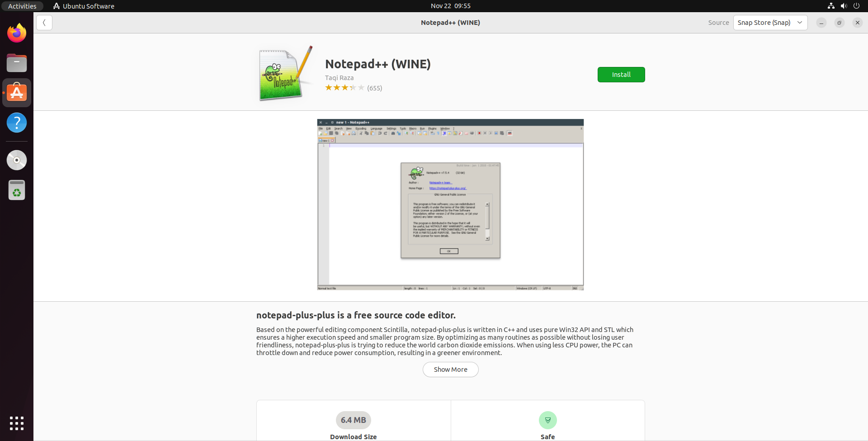868x441 pixels.
Task: Click Ubuntu Software dock icon
Action: (17, 93)
